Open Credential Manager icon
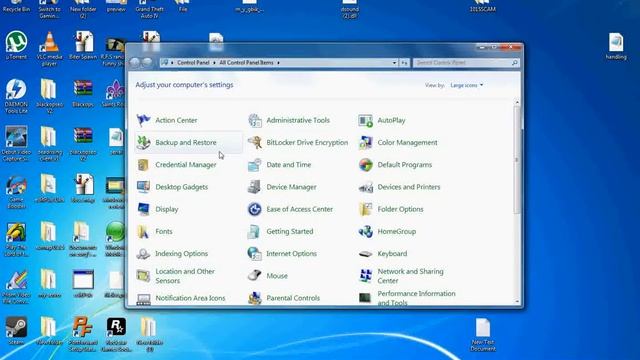 tap(143, 164)
